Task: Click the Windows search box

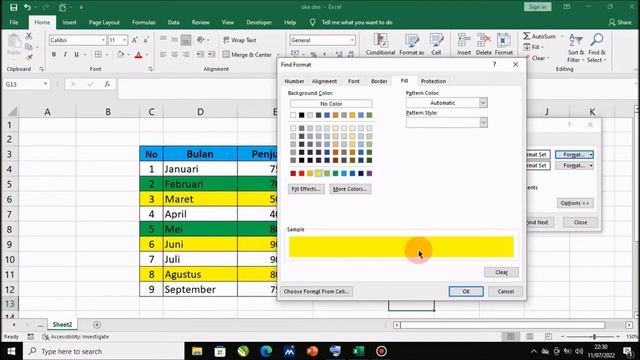Action: (104, 351)
